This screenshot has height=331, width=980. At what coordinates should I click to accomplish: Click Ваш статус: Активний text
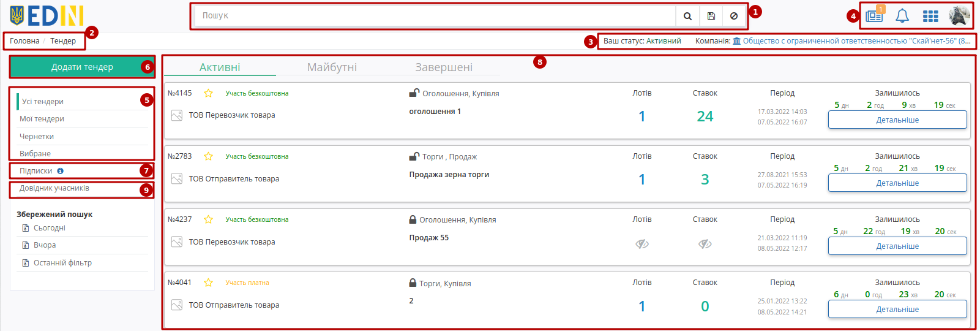(x=642, y=41)
